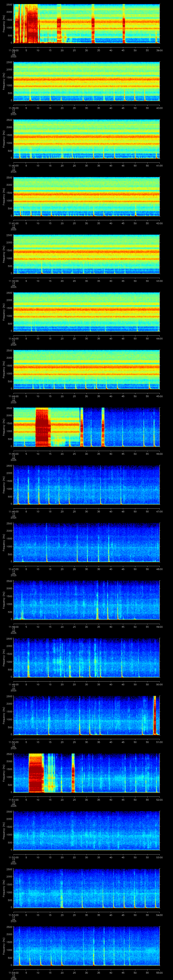Click the 11:41:00 start time label
Viewport: 173px width, 980px height.
13,223
